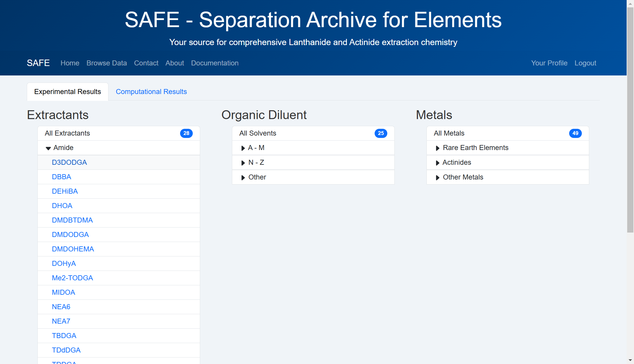Click the 49 metals count badge
This screenshot has height=364, width=634.
click(575, 133)
